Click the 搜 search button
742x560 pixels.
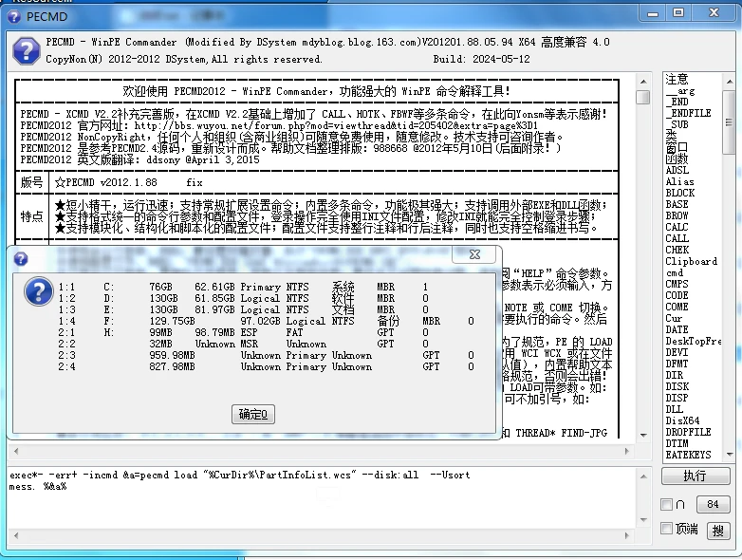coord(718,531)
